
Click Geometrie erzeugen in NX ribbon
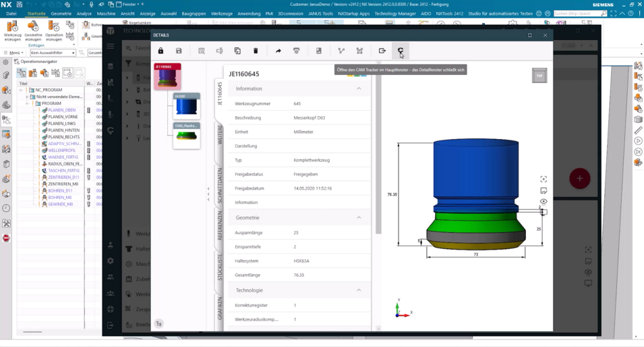pyautogui.click(x=33, y=31)
